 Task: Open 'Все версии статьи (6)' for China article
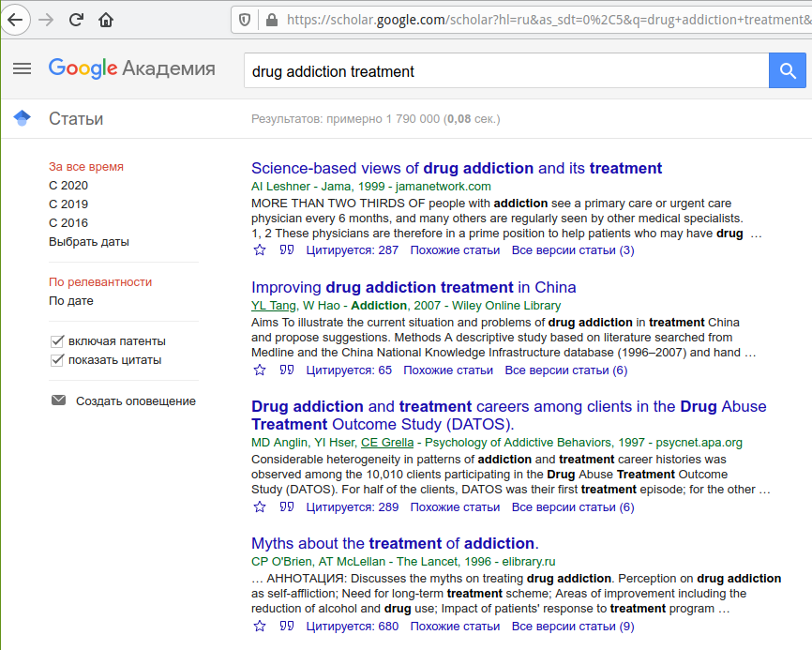pyautogui.click(x=566, y=370)
